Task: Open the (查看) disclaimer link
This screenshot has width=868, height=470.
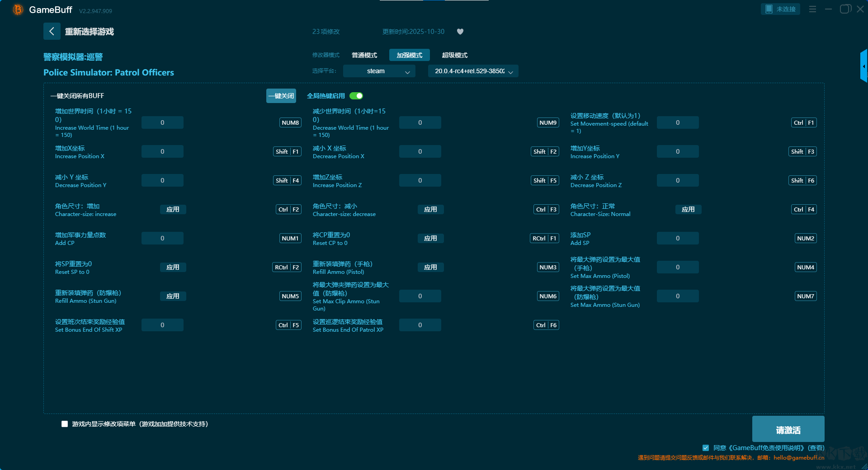Action: (x=816, y=448)
